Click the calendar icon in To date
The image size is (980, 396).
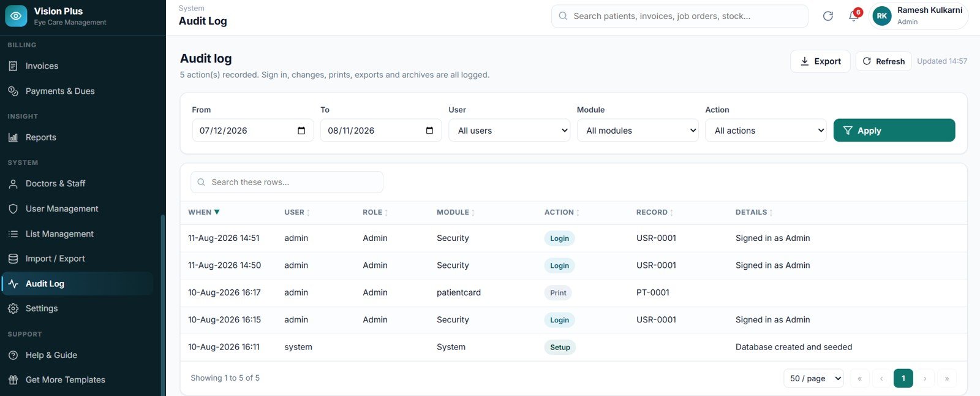pos(429,131)
